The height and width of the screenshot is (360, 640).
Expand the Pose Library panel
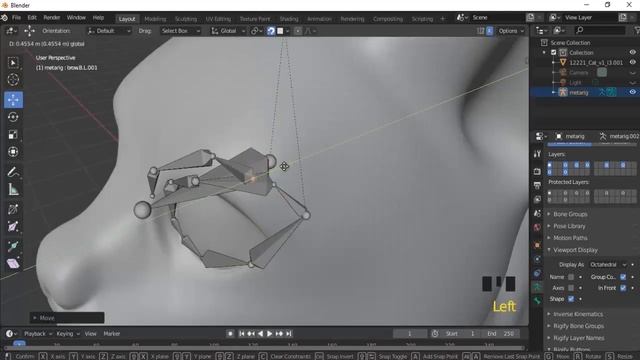(569, 226)
